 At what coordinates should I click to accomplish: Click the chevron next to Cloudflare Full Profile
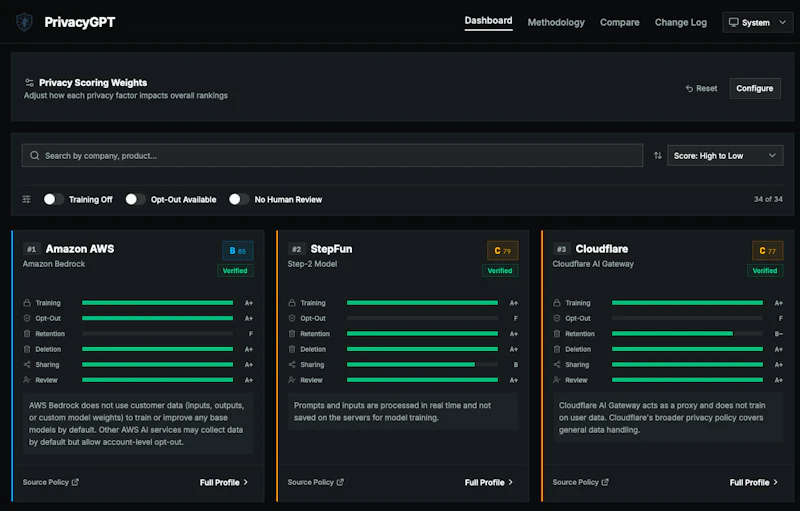point(776,482)
